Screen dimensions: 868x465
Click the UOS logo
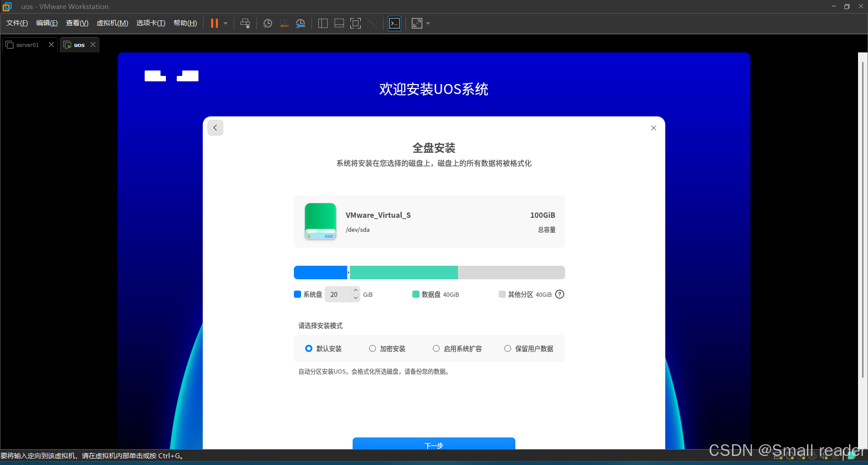[x=171, y=76]
